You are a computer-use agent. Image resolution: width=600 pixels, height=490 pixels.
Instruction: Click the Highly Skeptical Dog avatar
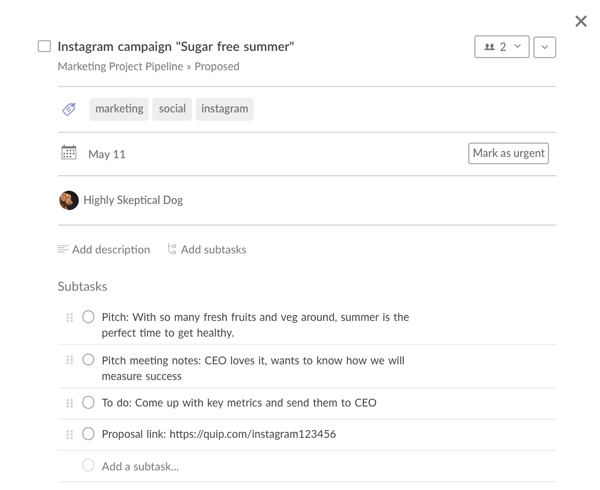click(69, 200)
